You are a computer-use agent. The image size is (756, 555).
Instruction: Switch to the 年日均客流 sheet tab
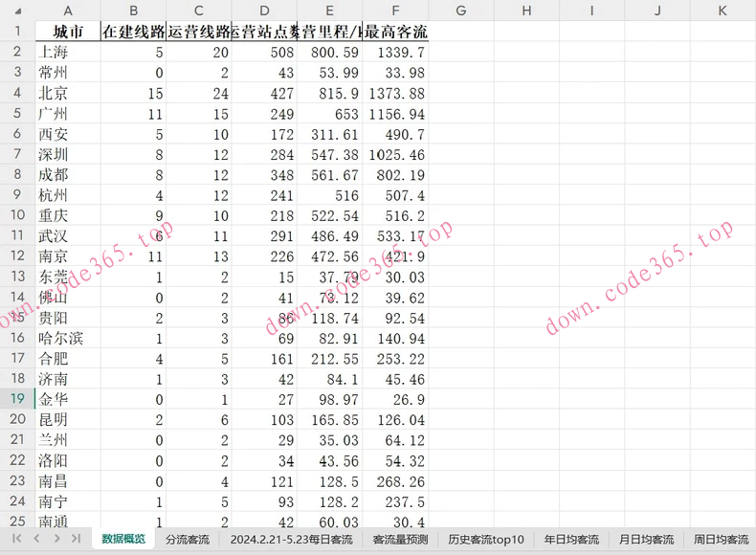click(571, 539)
